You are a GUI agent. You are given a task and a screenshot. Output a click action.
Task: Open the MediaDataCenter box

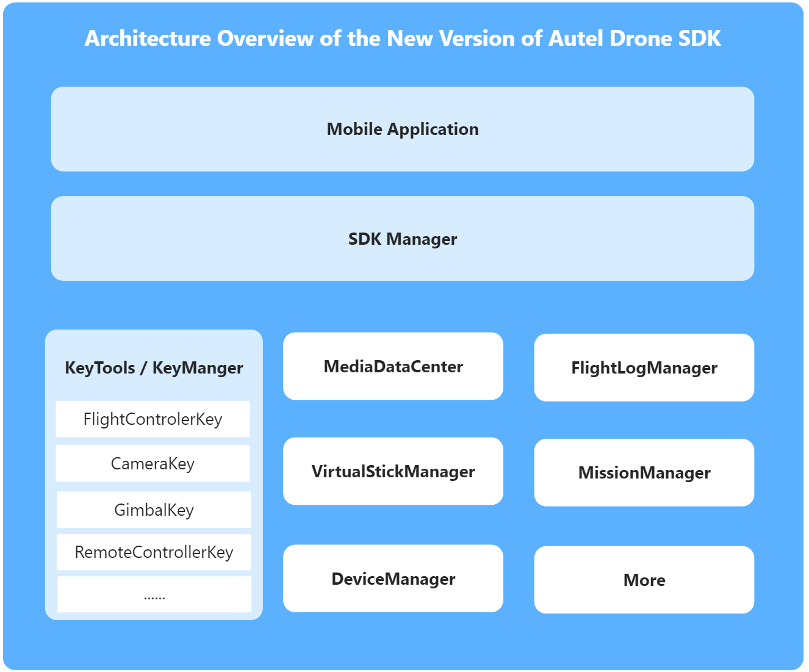point(393,366)
